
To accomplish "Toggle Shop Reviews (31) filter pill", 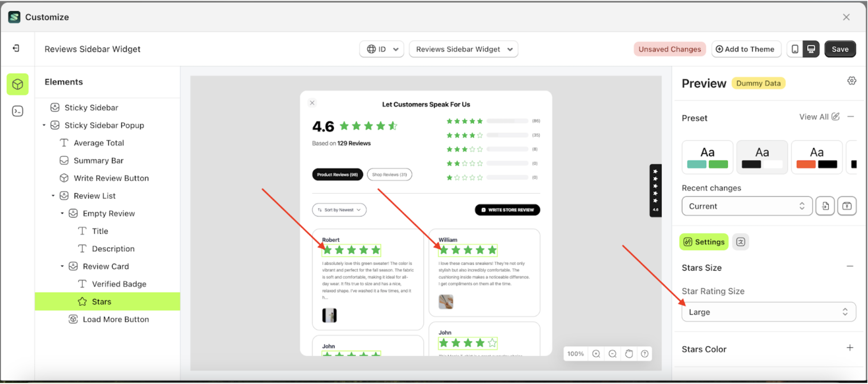I will point(389,175).
